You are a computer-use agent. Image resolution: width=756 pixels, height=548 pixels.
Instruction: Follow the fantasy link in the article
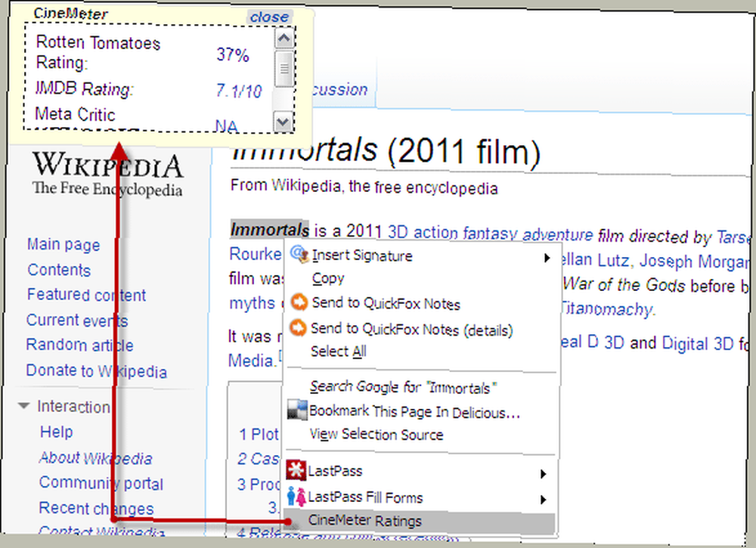pos(491,234)
